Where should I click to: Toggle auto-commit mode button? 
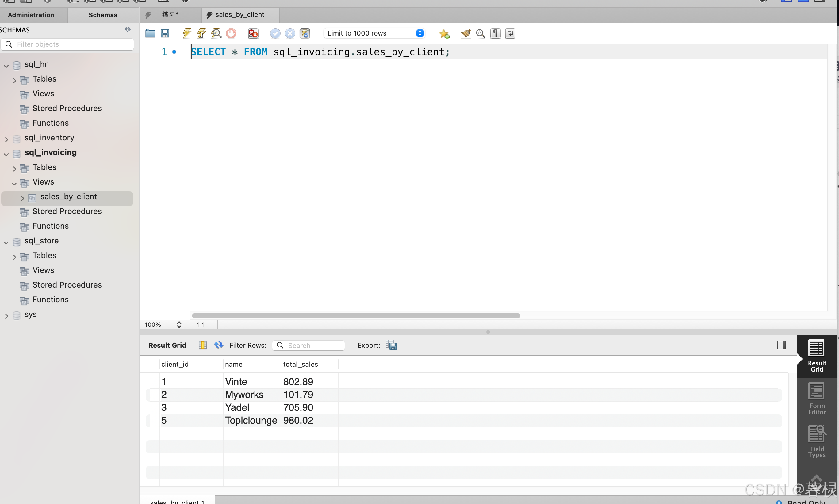[305, 33]
